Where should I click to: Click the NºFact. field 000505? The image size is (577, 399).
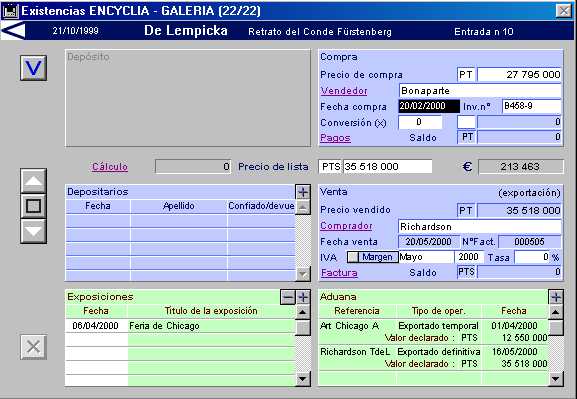pos(530,242)
